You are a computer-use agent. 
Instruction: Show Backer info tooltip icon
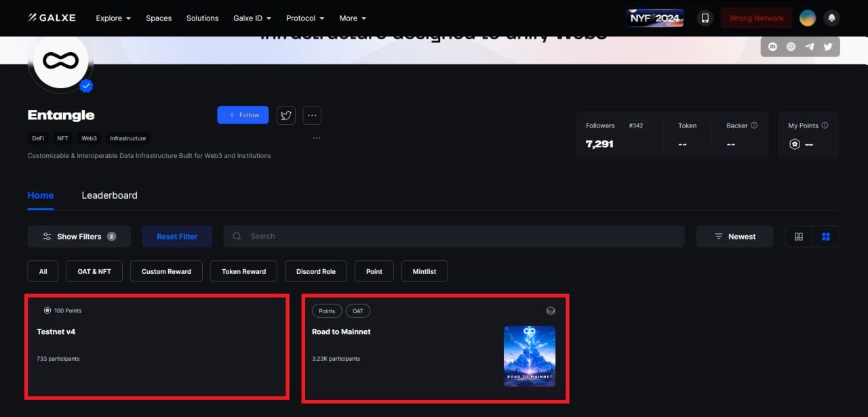coord(754,125)
